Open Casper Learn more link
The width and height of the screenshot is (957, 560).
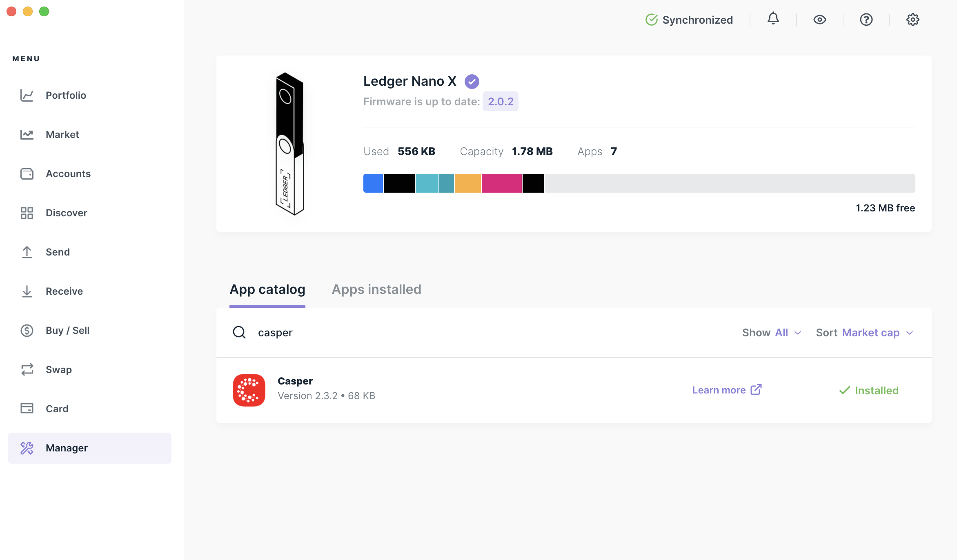point(727,390)
